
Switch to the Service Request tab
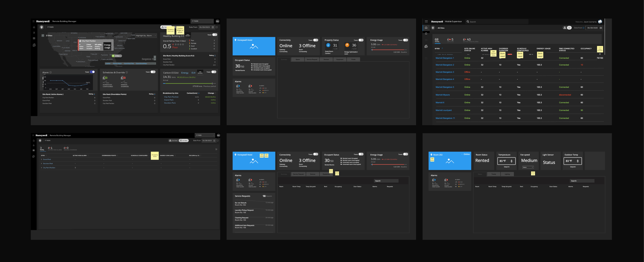(312, 59)
